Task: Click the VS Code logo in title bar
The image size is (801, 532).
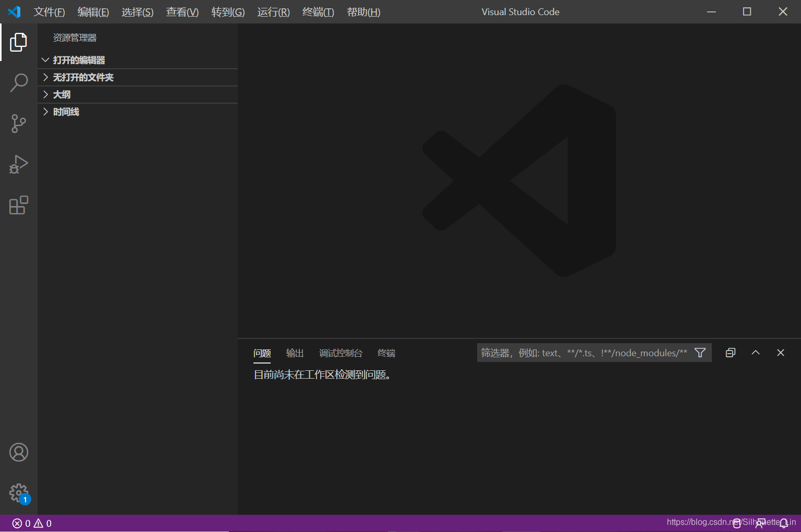Action: 14,11
